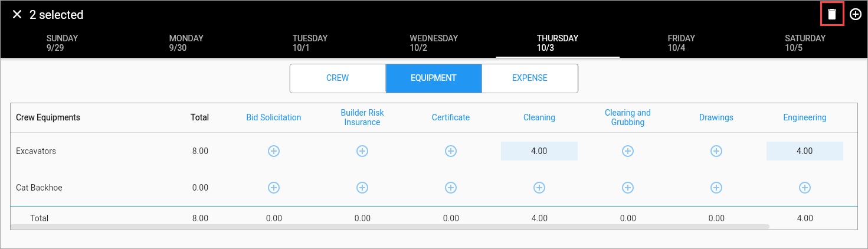The image size is (868, 249).
Task: Switch to Friday 10/4
Action: click(682, 43)
